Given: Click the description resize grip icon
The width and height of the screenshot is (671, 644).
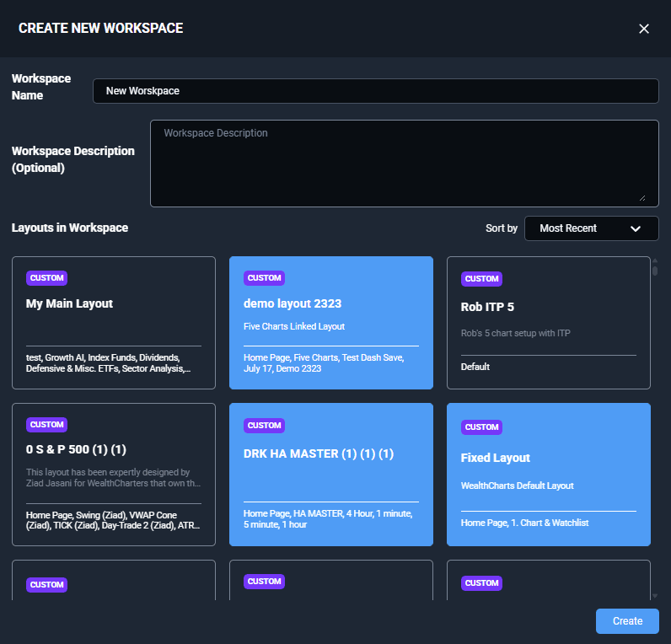Looking at the screenshot, I should (x=642, y=198).
